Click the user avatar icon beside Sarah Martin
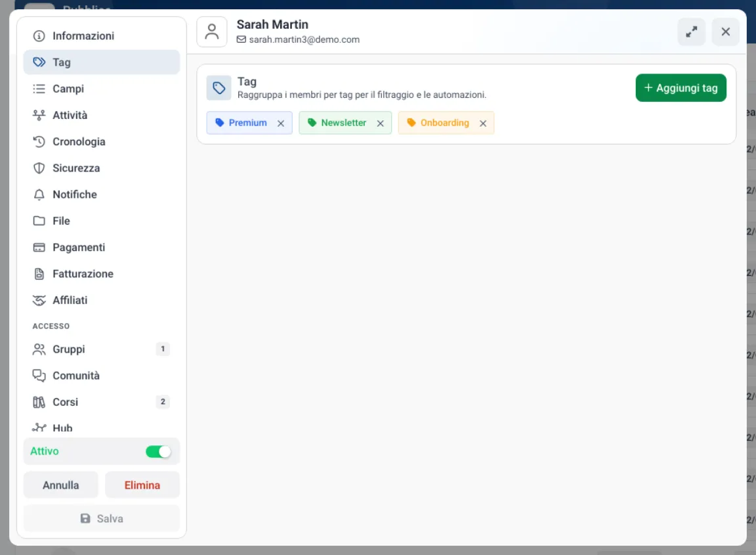The height and width of the screenshot is (555, 756). point(212,32)
